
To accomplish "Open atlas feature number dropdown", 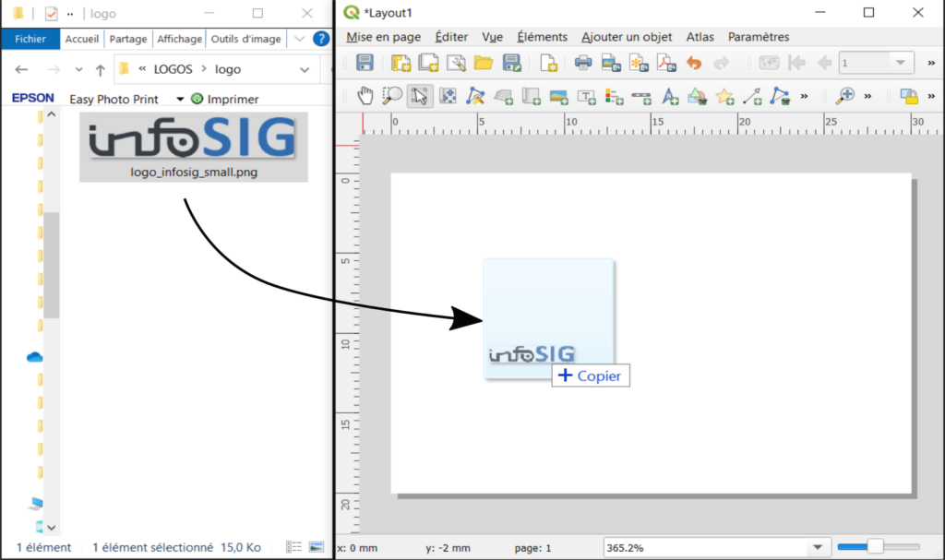I will click(x=901, y=63).
